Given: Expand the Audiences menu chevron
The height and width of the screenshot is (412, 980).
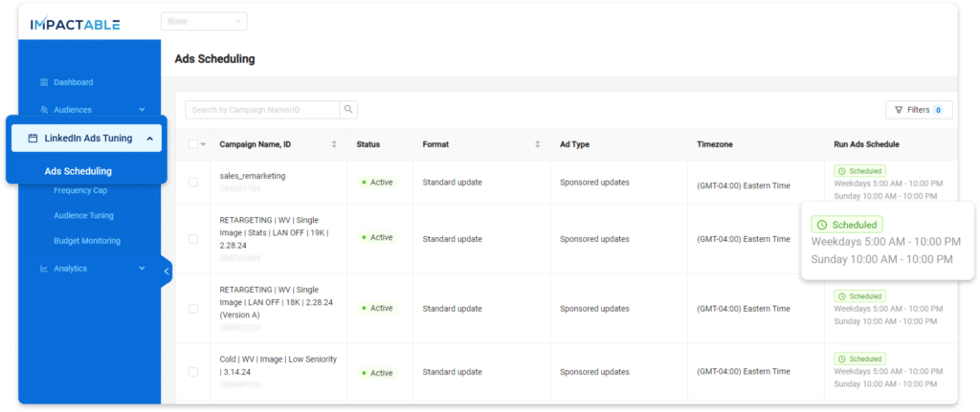Looking at the screenshot, I should tap(142, 110).
